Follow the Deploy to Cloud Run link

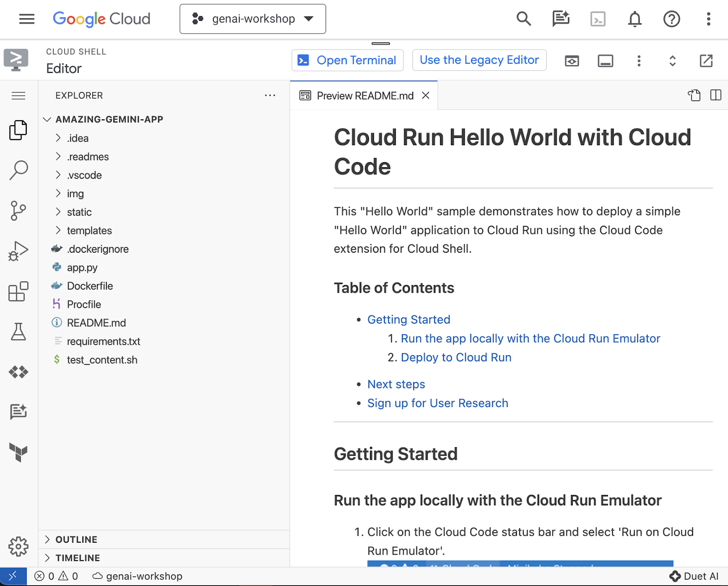[456, 357]
